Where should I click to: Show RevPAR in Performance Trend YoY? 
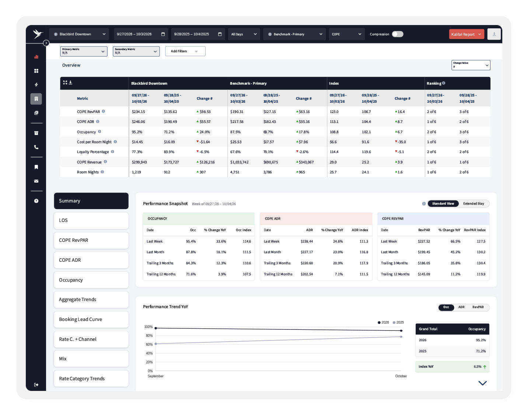478,307
